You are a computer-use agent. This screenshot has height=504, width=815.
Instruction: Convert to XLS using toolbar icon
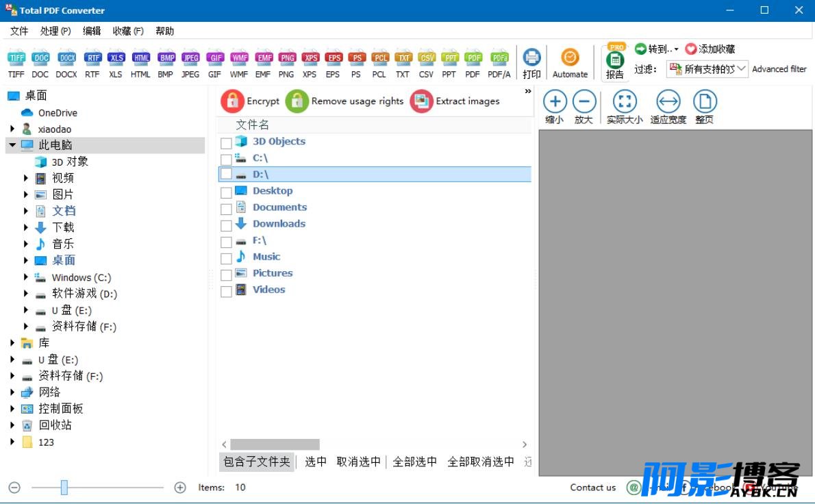click(x=116, y=58)
